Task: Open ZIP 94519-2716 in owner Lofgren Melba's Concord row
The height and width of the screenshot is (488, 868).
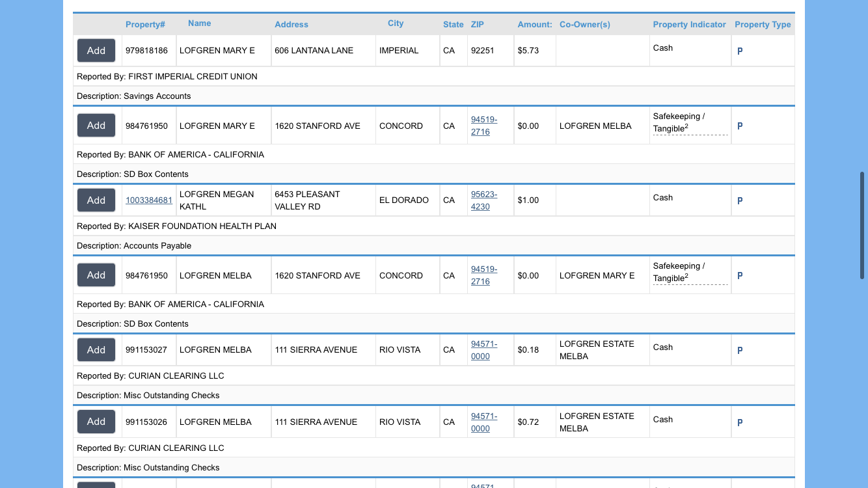Action: (484, 275)
